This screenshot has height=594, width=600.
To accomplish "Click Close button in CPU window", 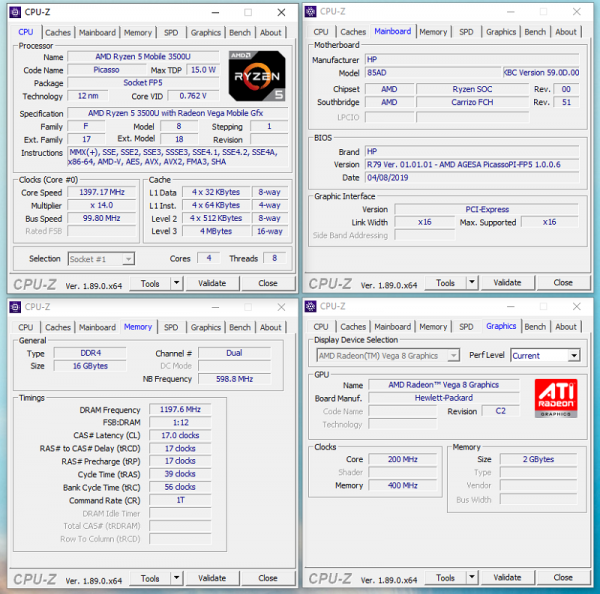I will click(x=268, y=283).
